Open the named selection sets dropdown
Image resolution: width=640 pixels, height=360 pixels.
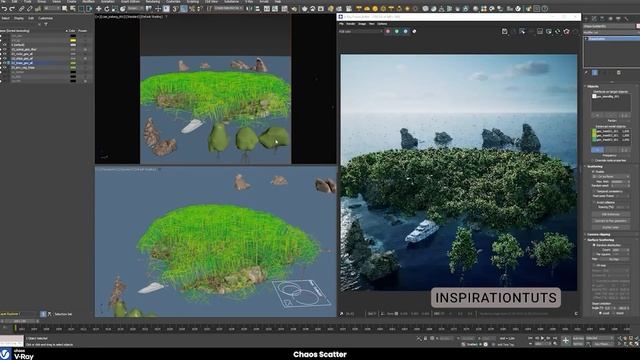(229, 9)
